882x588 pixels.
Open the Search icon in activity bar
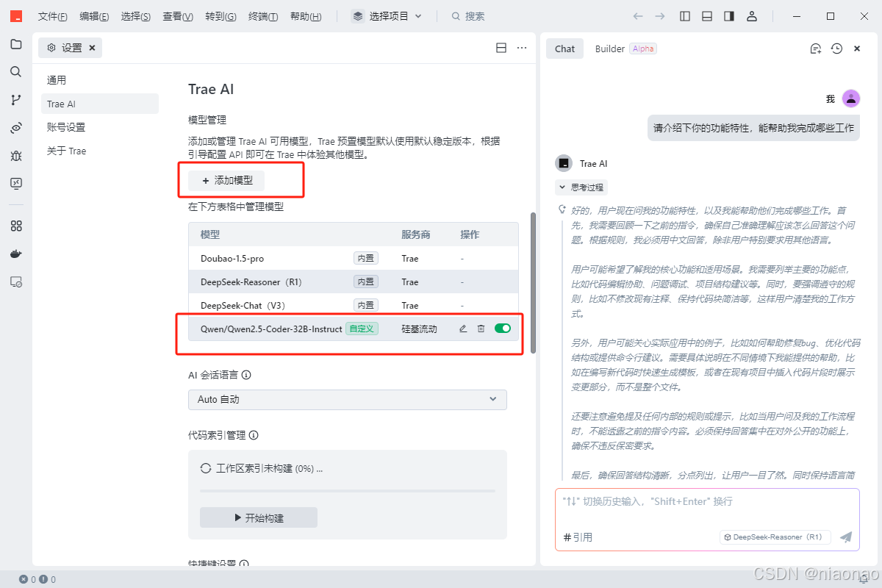point(15,72)
